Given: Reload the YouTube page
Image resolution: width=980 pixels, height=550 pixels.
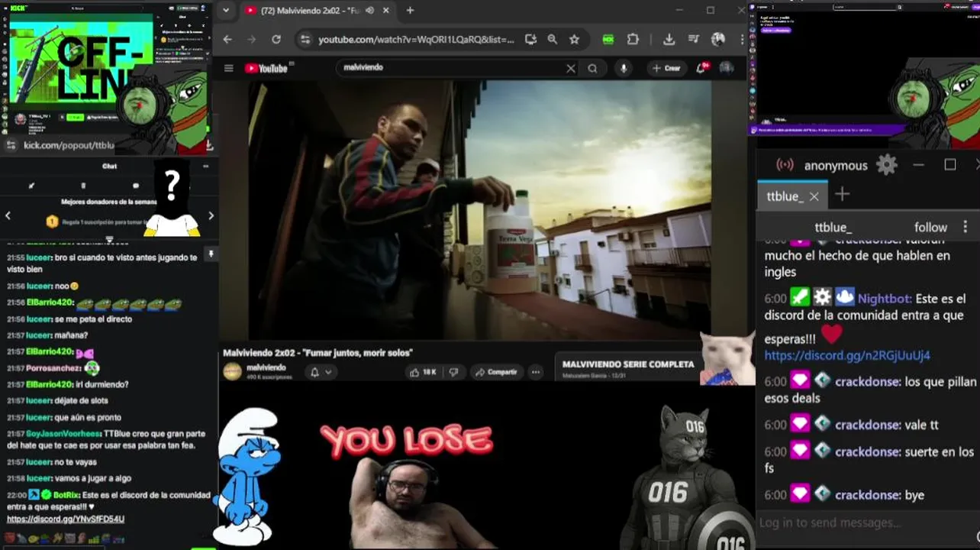Looking at the screenshot, I should [x=276, y=40].
